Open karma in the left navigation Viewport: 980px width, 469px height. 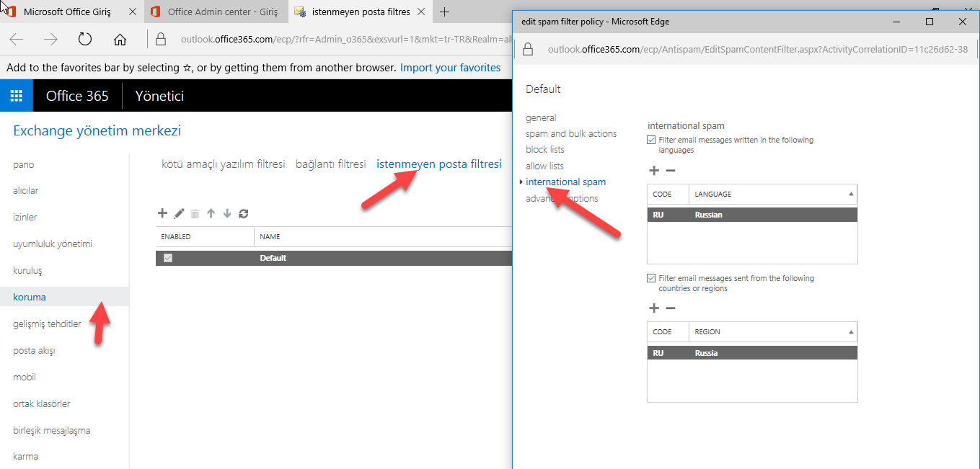[x=25, y=456]
